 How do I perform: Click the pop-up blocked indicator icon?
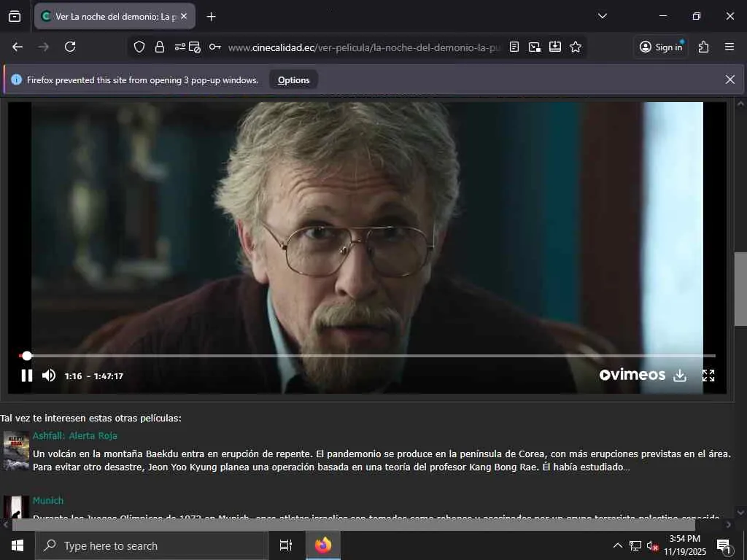194,47
